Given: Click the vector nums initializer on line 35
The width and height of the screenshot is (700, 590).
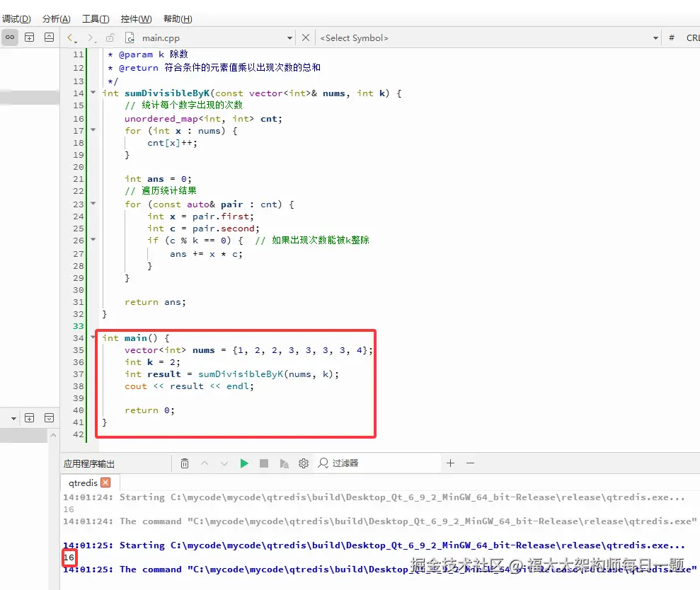Looking at the screenshot, I should pos(248,350).
